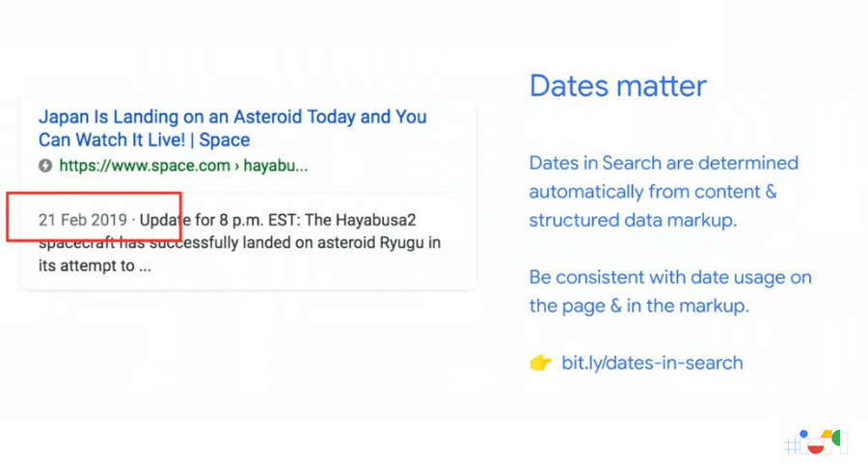Select the 'Dates in Search are determined' paragraph
Screen dimensions: 868x463
[x=664, y=192]
